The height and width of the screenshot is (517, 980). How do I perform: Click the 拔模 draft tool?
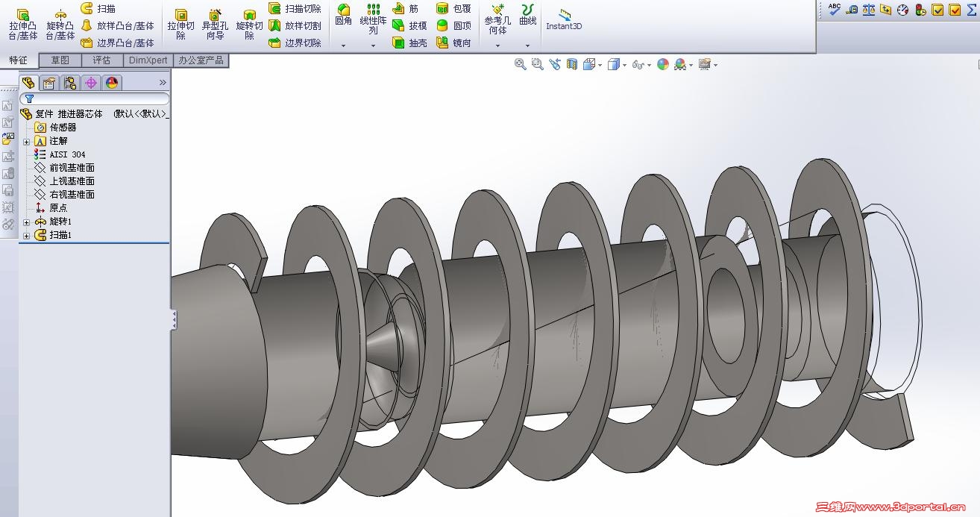409,25
